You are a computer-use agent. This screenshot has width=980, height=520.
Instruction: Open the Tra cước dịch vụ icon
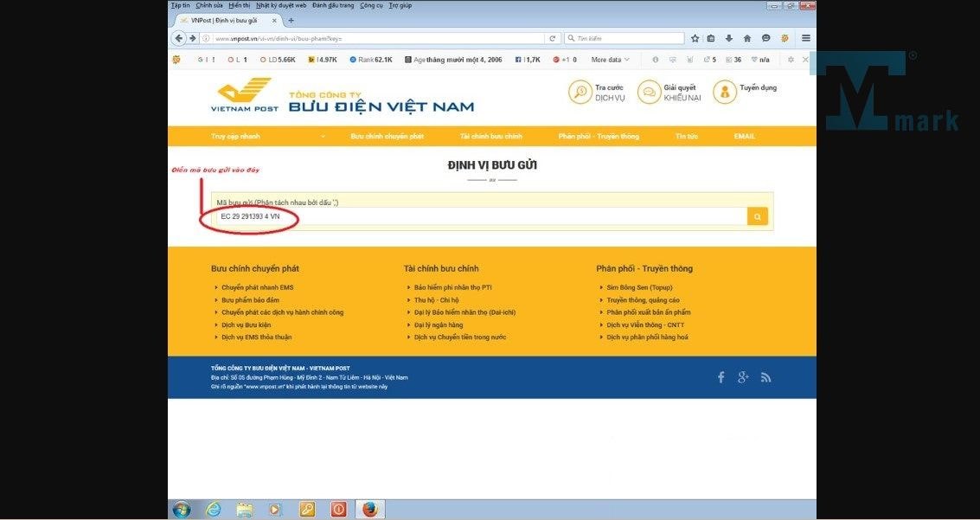(x=580, y=92)
